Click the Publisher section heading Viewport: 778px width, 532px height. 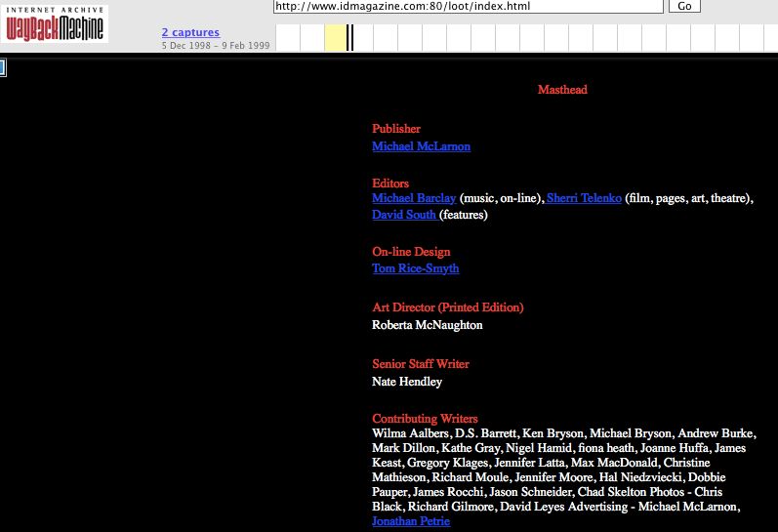pyautogui.click(x=396, y=129)
